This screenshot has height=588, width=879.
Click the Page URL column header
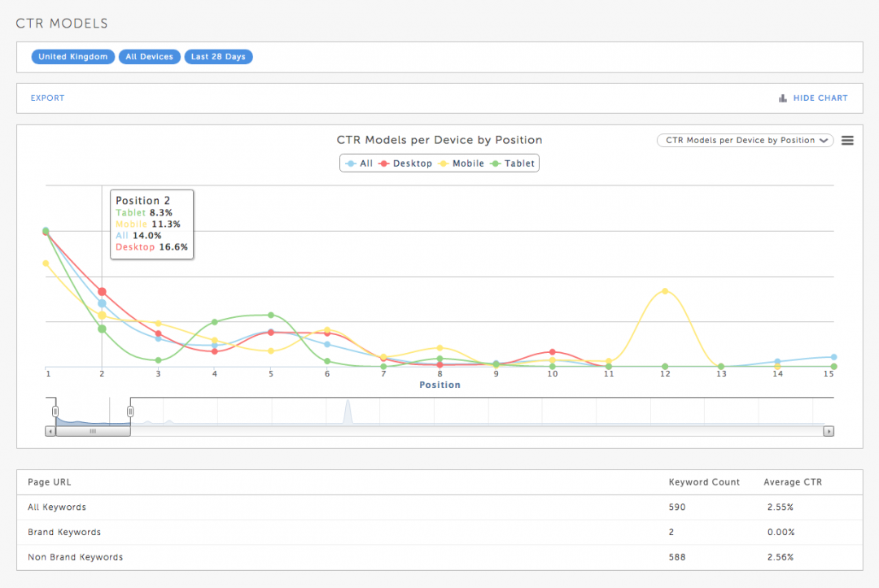pos(50,482)
